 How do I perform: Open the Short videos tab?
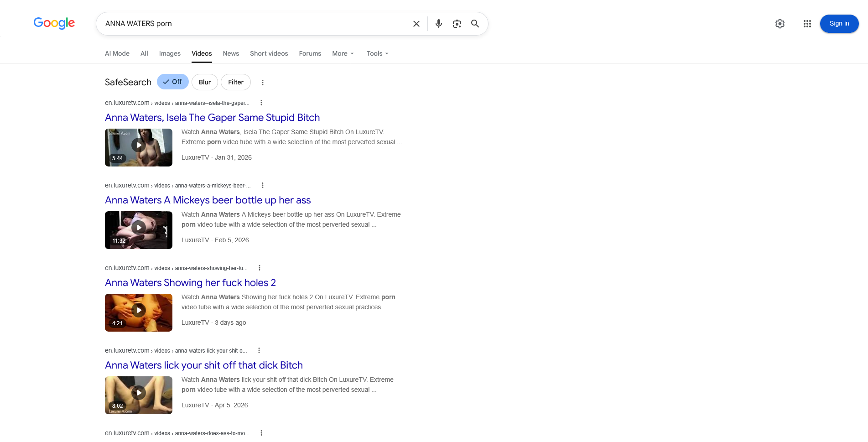(x=269, y=53)
